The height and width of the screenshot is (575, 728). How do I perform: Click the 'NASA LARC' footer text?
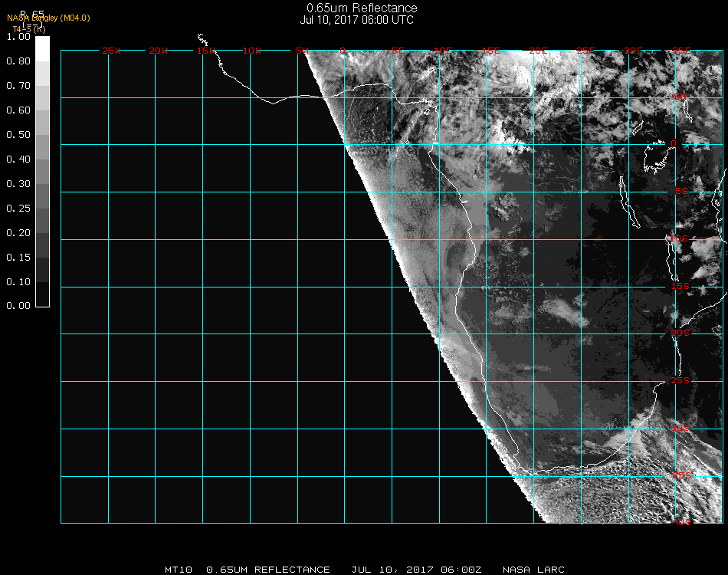[533, 570]
